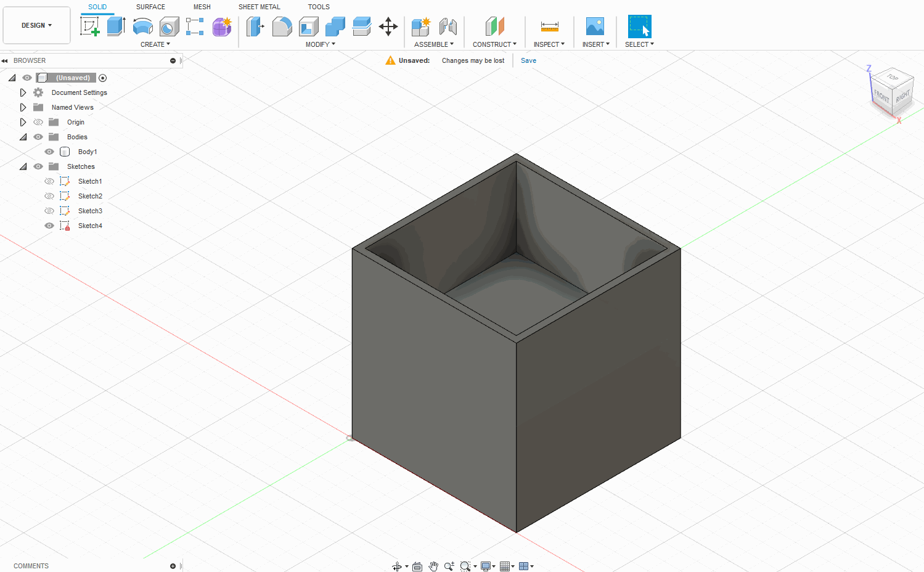Hide Body1 in the browser
The width and height of the screenshot is (924, 572).
point(49,151)
